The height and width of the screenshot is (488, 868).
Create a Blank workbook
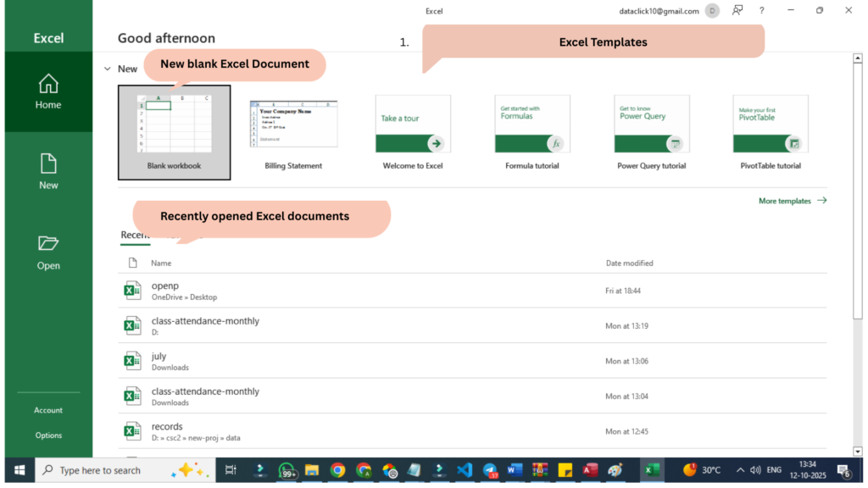(174, 131)
